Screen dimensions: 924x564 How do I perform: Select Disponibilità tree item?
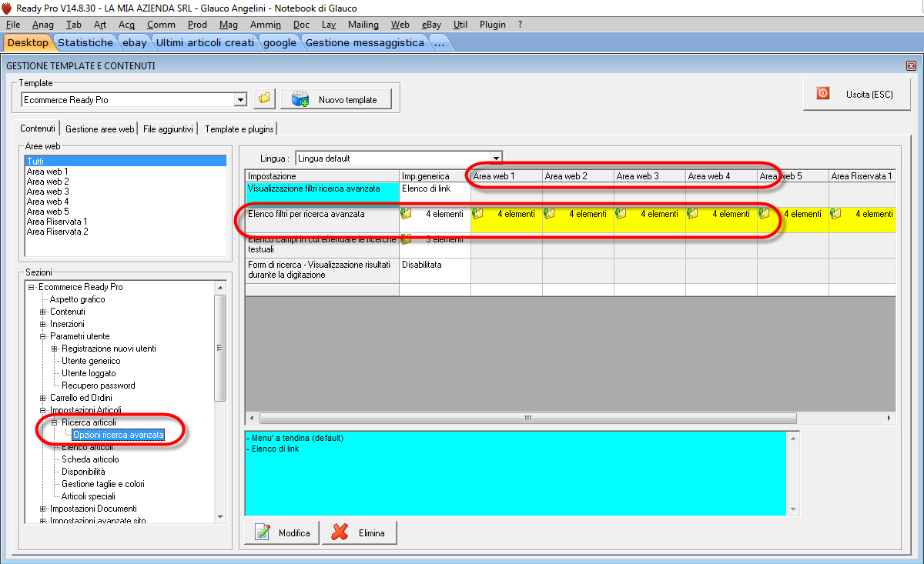[x=83, y=472]
